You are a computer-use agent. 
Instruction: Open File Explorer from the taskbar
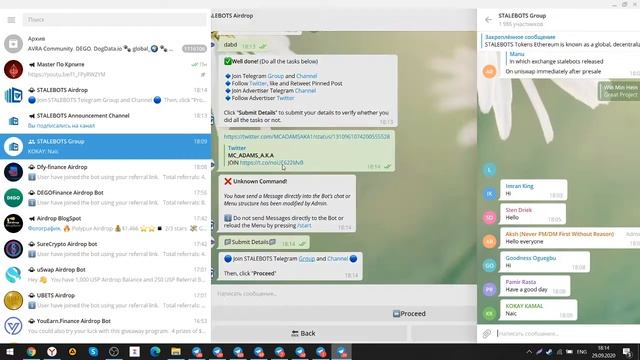coord(176,351)
